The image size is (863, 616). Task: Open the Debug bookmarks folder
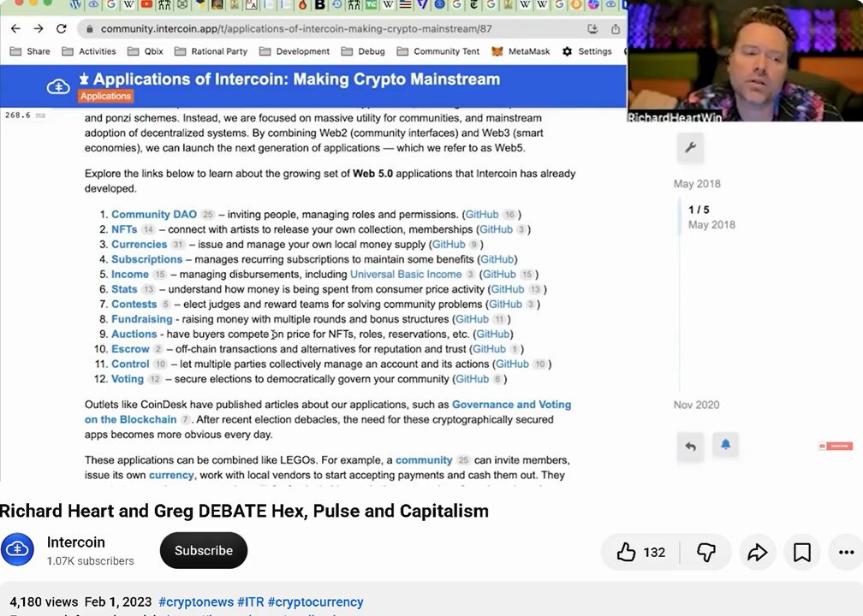363,51
